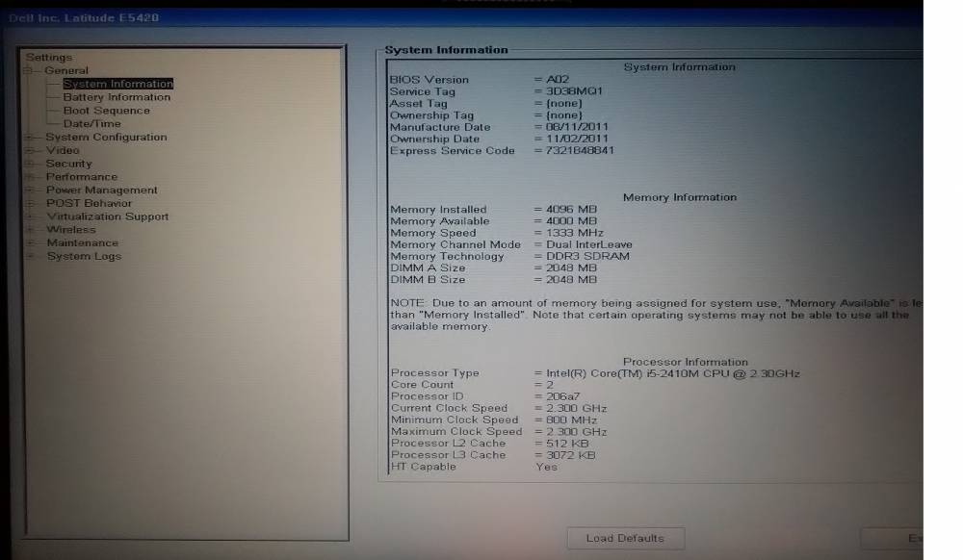Expand the POST Behavior node
Image resolution: width=963 pixels, height=560 pixels.
coord(29,203)
